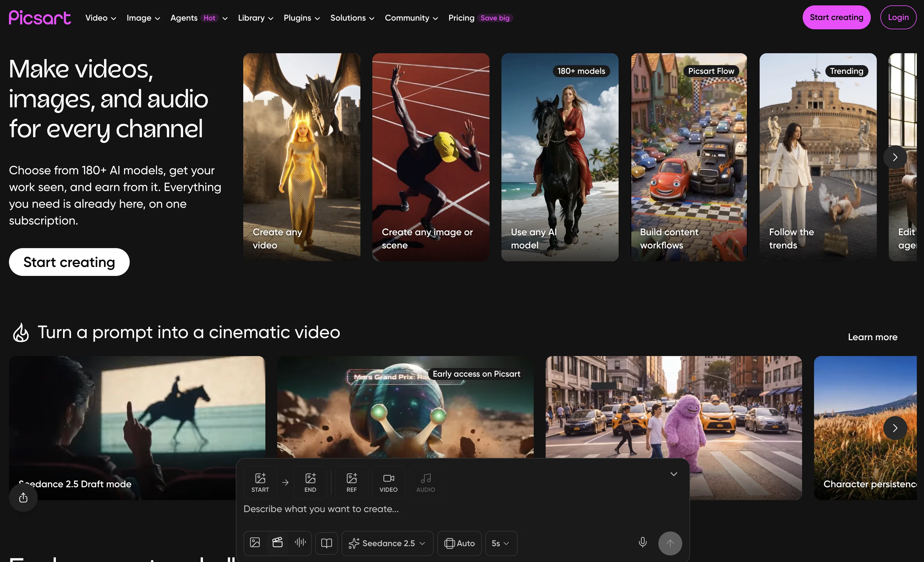Image resolution: width=924 pixels, height=562 pixels.
Task: Add an AUDIO input
Action: coord(426,482)
